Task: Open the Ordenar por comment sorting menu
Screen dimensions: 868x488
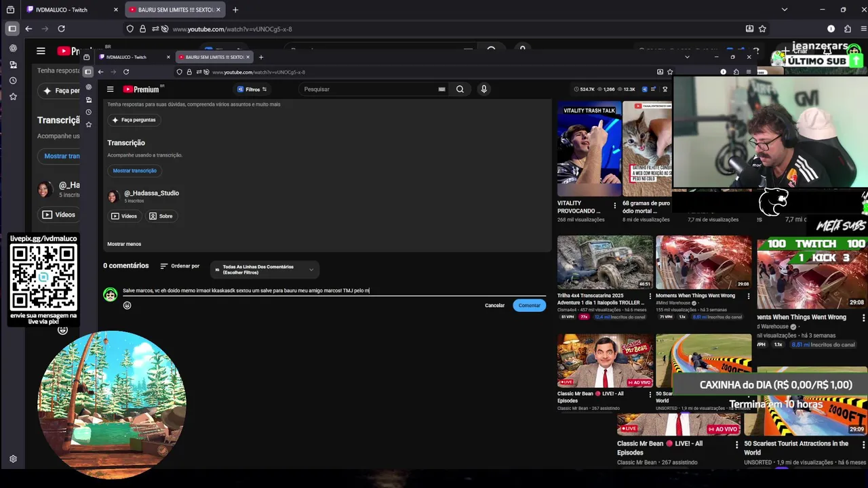Action: tap(180, 266)
